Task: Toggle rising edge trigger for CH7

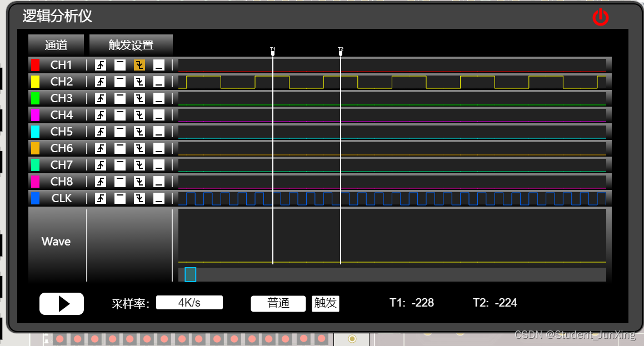Action: tap(101, 164)
